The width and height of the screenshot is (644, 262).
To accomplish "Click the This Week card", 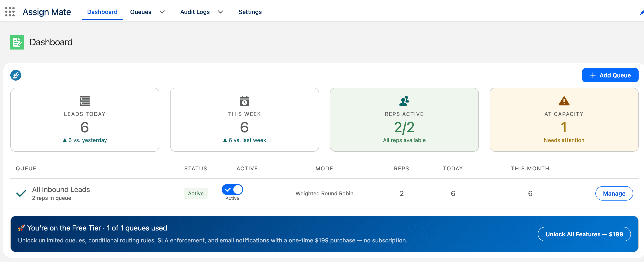I will [x=245, y=120].
